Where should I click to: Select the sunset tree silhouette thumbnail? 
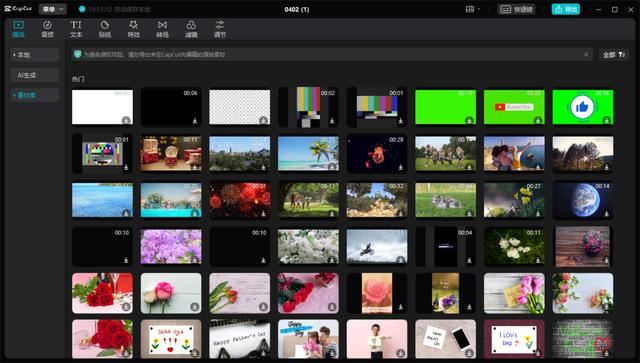[x=582, y=154]
